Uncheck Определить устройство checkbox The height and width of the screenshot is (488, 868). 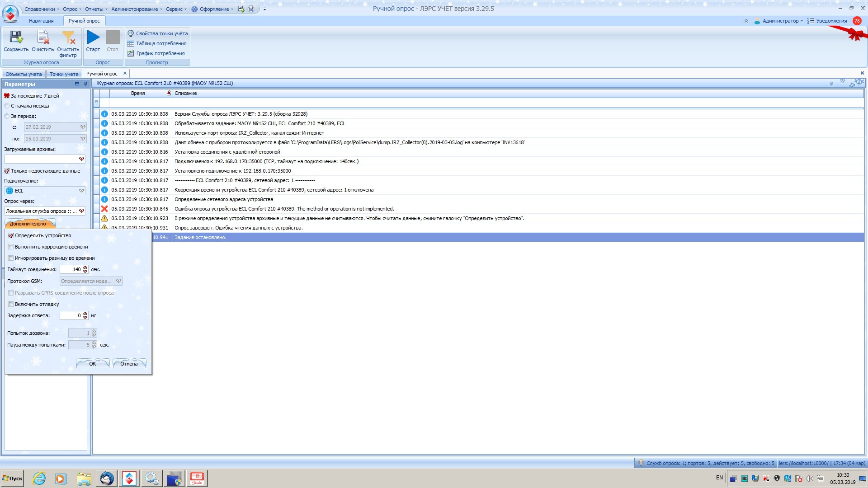coord(11,235)
